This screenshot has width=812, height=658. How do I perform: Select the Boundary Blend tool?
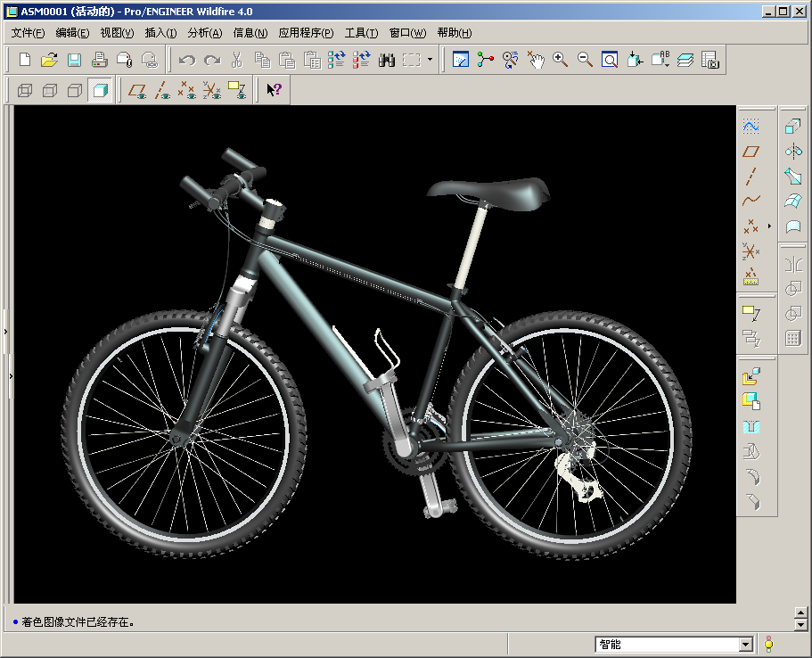[x=793, y=201]
